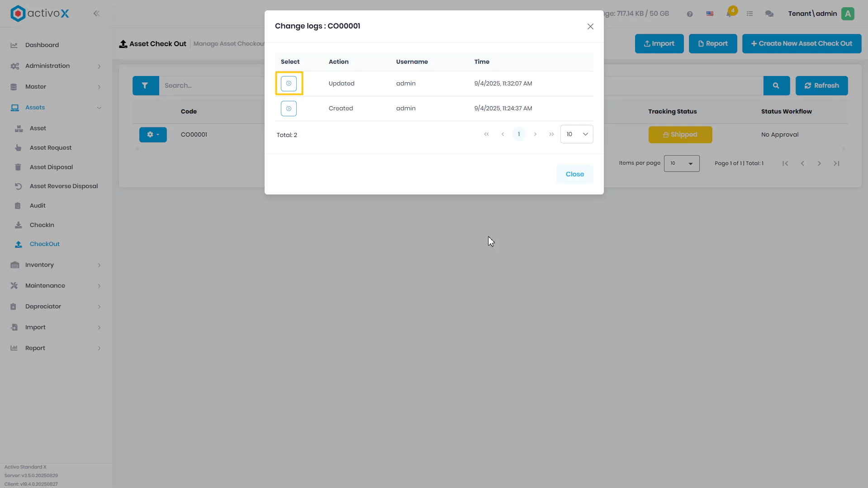Image resolution: width=868 pixels, height=488 pixels.
Task: Go to previous page of checkout table
Action: point(802,164)
